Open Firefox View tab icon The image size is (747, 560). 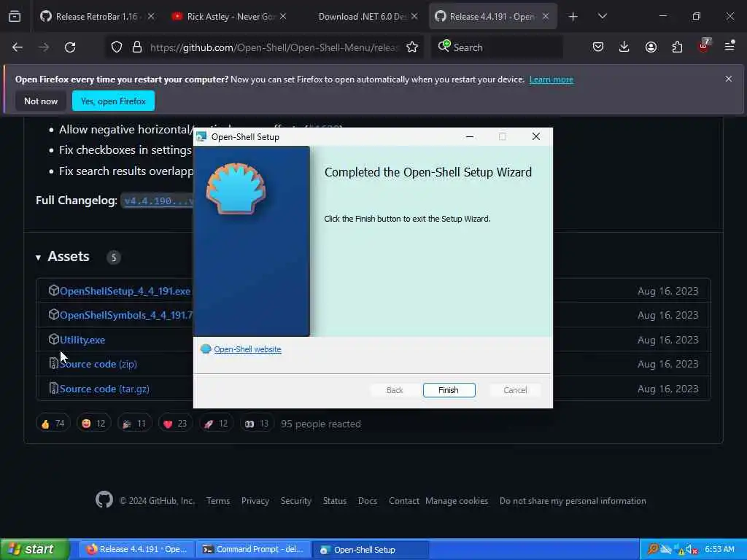coord(15,17)
